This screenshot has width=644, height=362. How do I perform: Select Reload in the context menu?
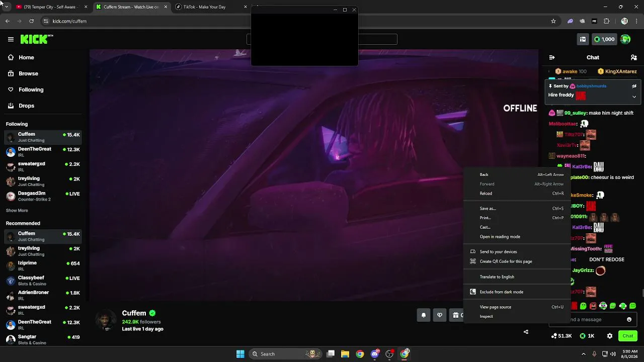517,194
